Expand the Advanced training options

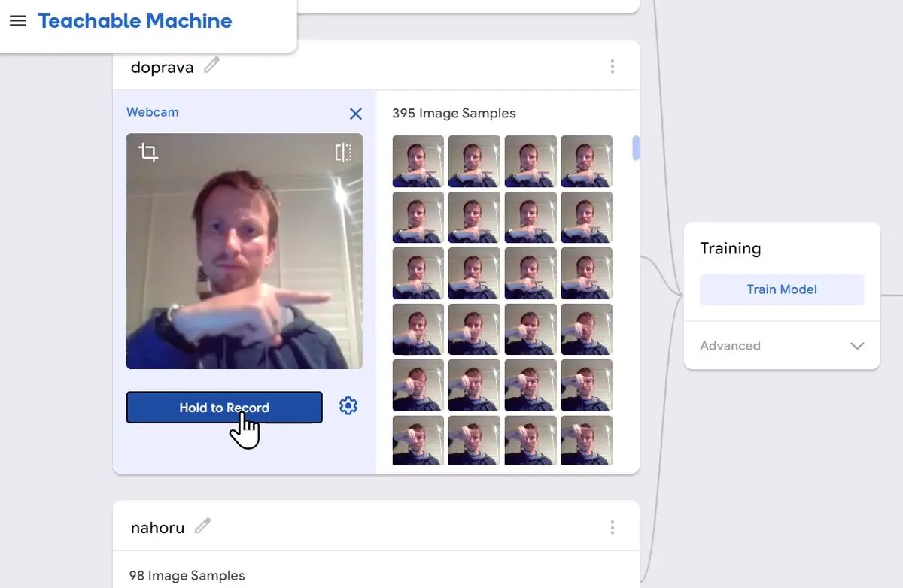(x=782, y=346)
